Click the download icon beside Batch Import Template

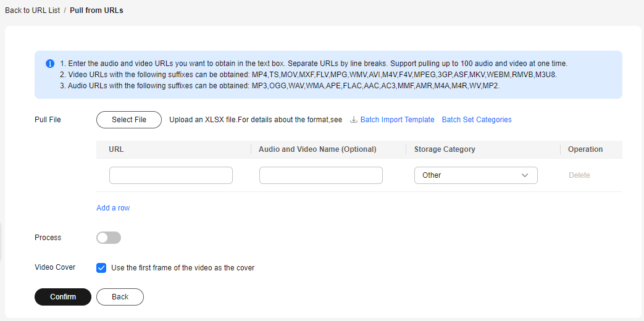point(354,120)
